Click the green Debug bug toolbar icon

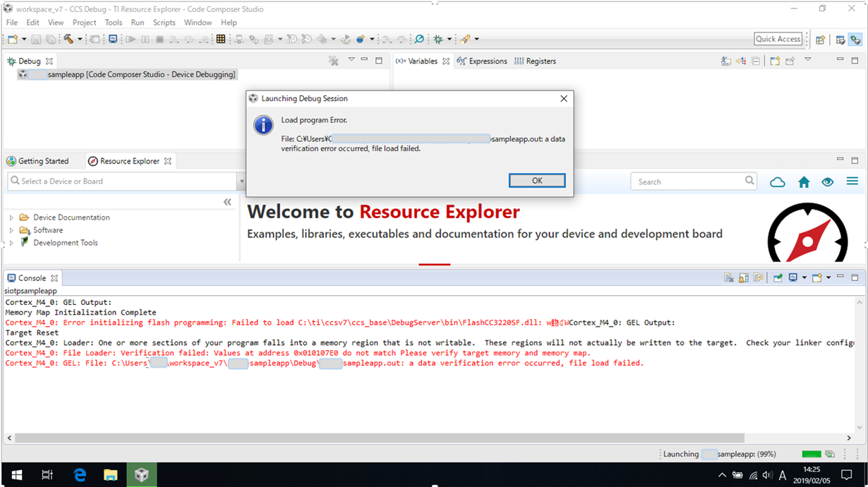point(438,39)
